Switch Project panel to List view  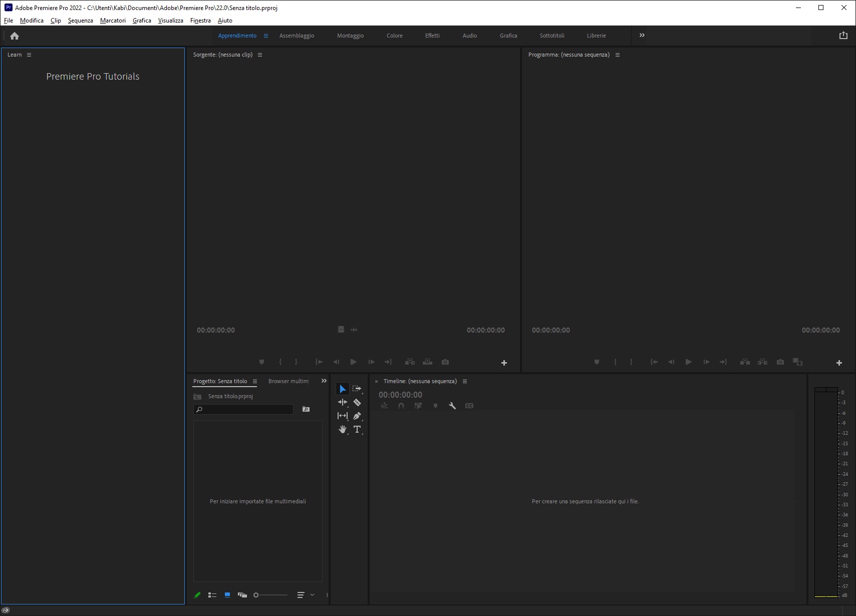(212, 595)
